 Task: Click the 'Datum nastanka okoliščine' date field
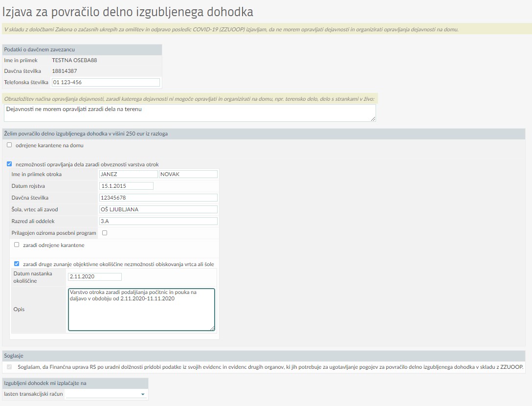point(95,277)
